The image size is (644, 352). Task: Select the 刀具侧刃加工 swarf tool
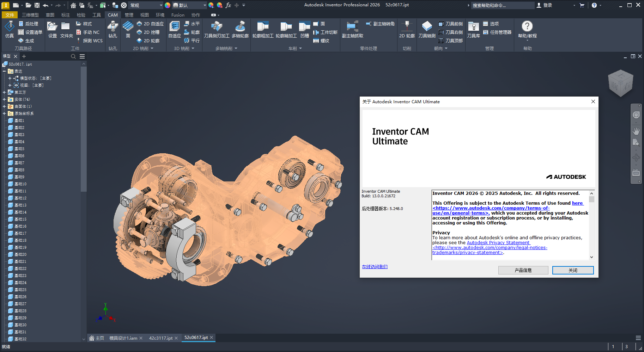[x=217, y=29]
